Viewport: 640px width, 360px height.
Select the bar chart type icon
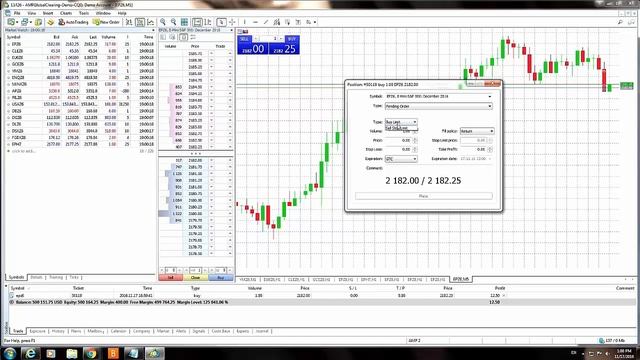tap(129, 22)
